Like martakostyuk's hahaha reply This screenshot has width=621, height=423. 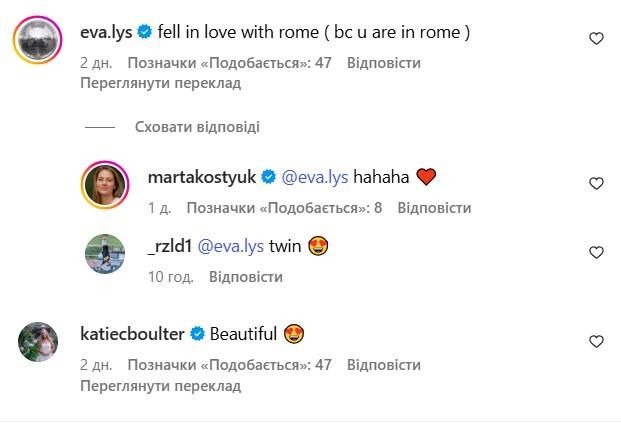tap(596, 184)
